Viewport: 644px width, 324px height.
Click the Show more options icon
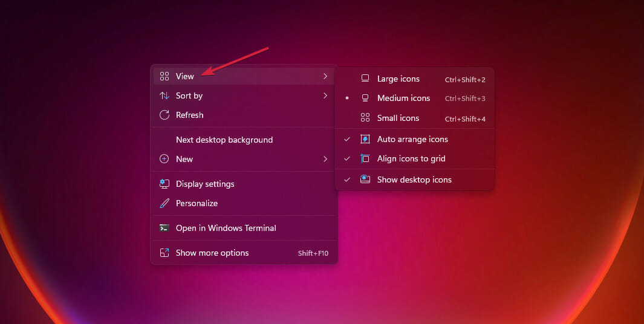tap(164, 253)
